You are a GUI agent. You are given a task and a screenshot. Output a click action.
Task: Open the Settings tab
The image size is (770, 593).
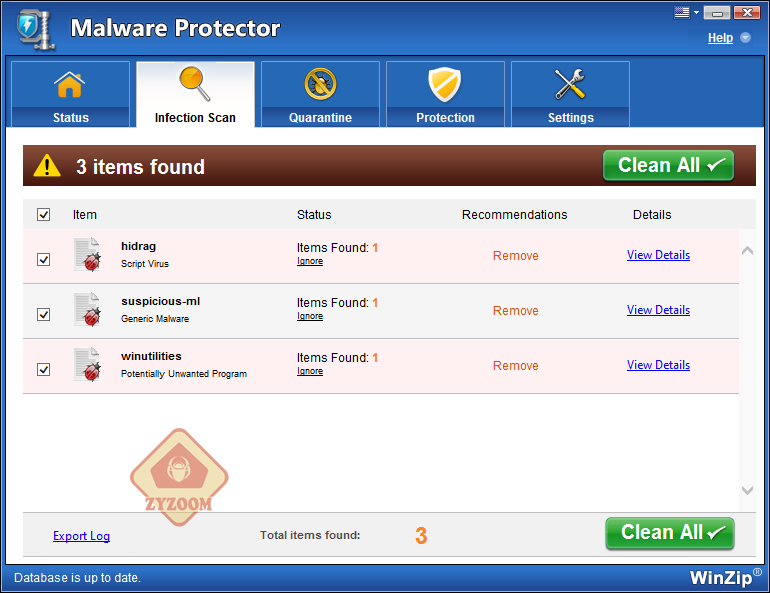(x=570, y=94)
